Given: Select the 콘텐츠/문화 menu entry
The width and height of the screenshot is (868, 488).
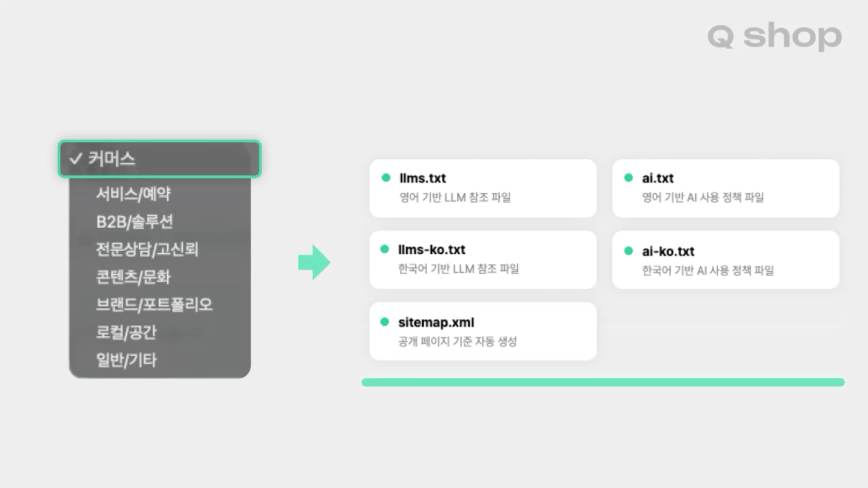Looking at the screenshot, I should tap(134, 277).
